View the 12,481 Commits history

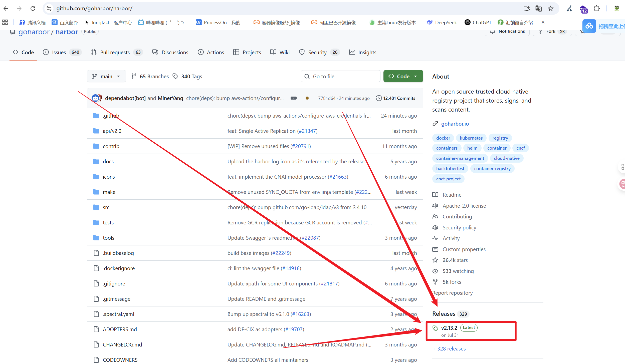pyautogui.click(x=395, y=98)
